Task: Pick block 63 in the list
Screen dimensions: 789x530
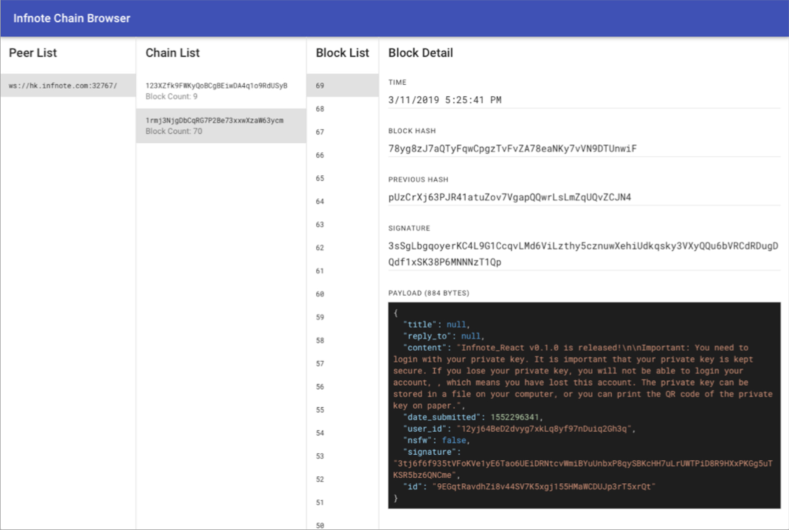Action: click(342, 225)
